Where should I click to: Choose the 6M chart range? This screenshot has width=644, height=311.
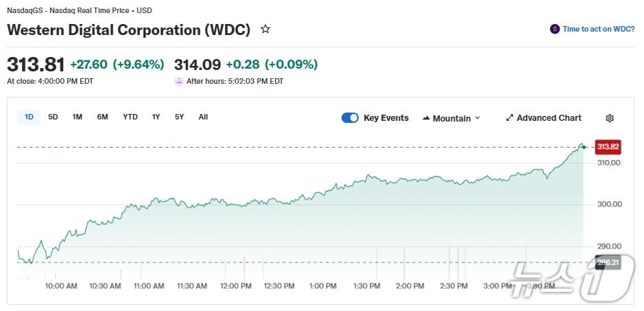pos(102,117)
